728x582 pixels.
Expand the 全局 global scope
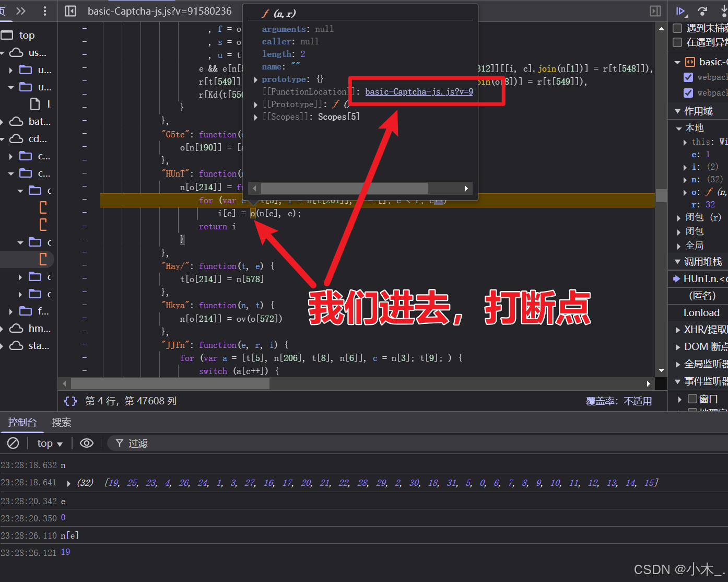[679, 246]
